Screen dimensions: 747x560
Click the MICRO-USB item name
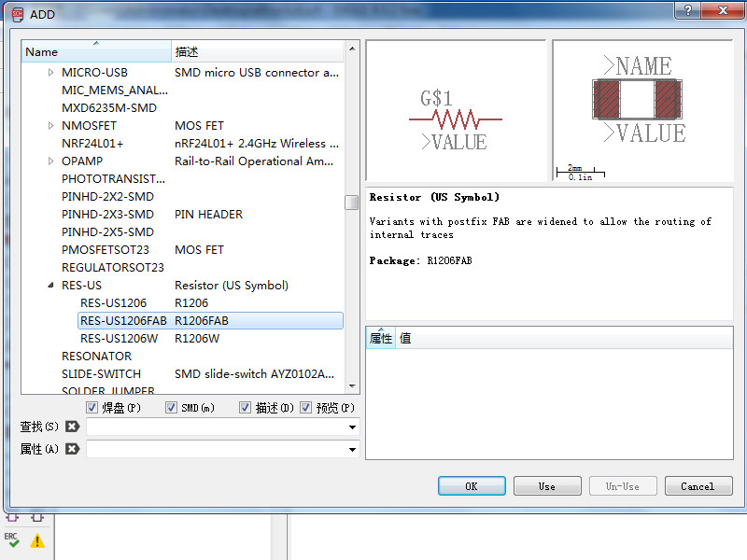click(x=95, y=73)
